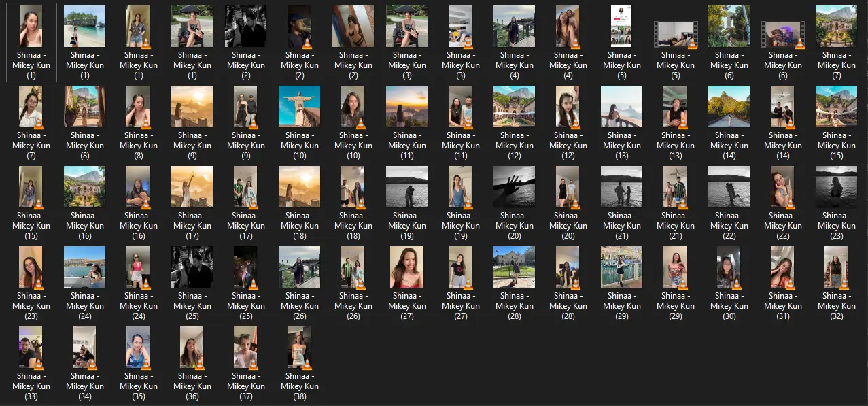Viewport: 868px width, 406px height.
Task: Open the mansion photo Shinaa - Mikey Kun (7)
Action: click(x=837, y=27)
